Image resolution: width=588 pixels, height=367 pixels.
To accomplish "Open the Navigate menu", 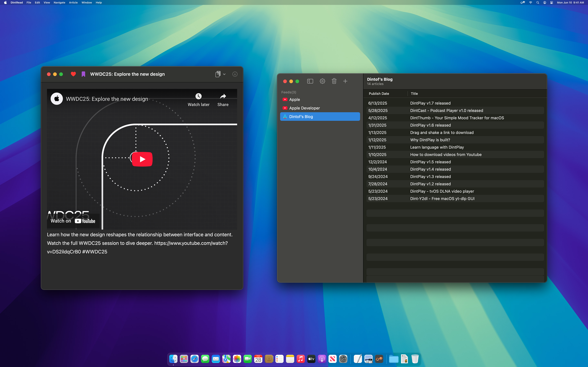I will click(59, 2).
